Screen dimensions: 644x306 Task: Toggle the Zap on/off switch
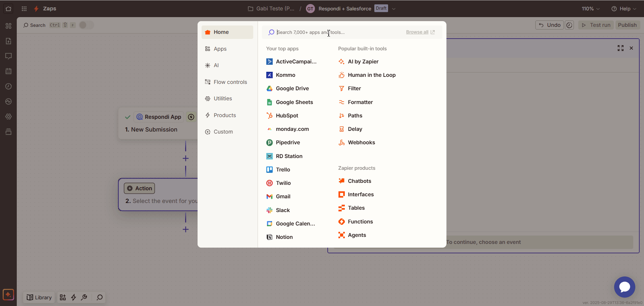pyautogui.click(x=86, y=25)
